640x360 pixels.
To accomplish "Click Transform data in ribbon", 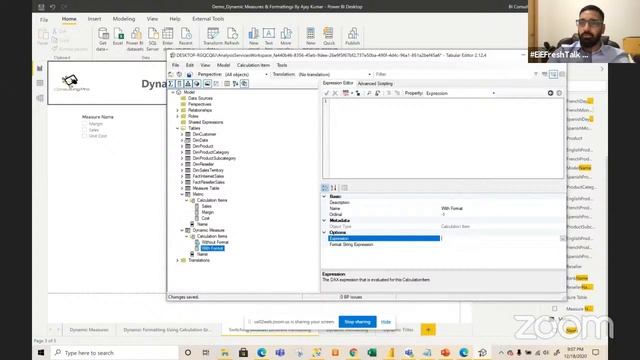I will [213, 37].
